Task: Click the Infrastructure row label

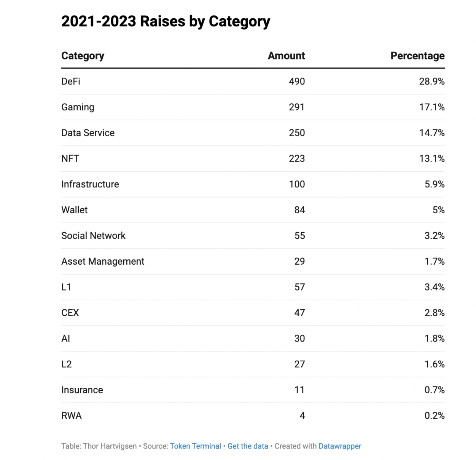Action: 90,184
